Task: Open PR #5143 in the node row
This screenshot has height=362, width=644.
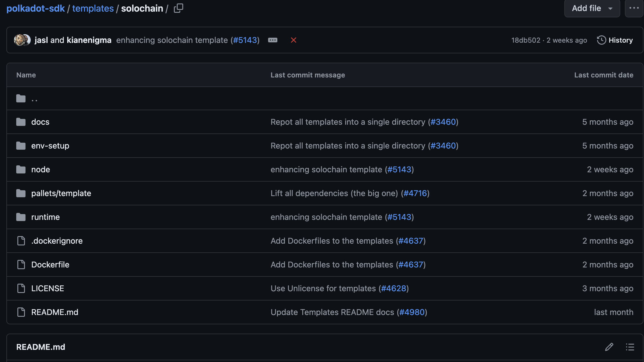Action: click(399, 169)
